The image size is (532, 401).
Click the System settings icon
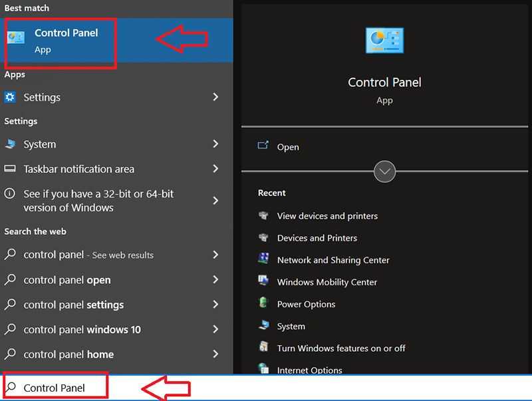(x=9, y=144)
